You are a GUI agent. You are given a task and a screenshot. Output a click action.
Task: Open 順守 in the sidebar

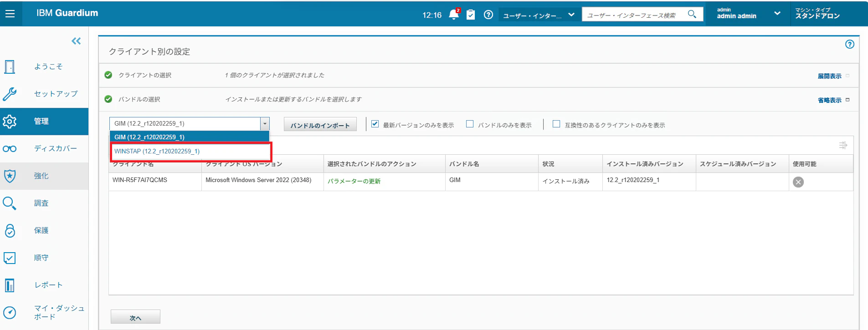[41, 258]
